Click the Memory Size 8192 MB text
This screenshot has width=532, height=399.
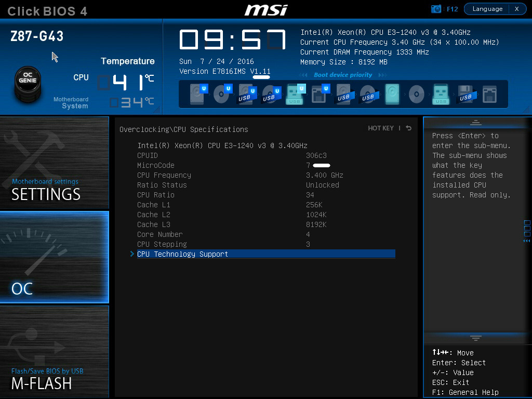tap(344, 62)
